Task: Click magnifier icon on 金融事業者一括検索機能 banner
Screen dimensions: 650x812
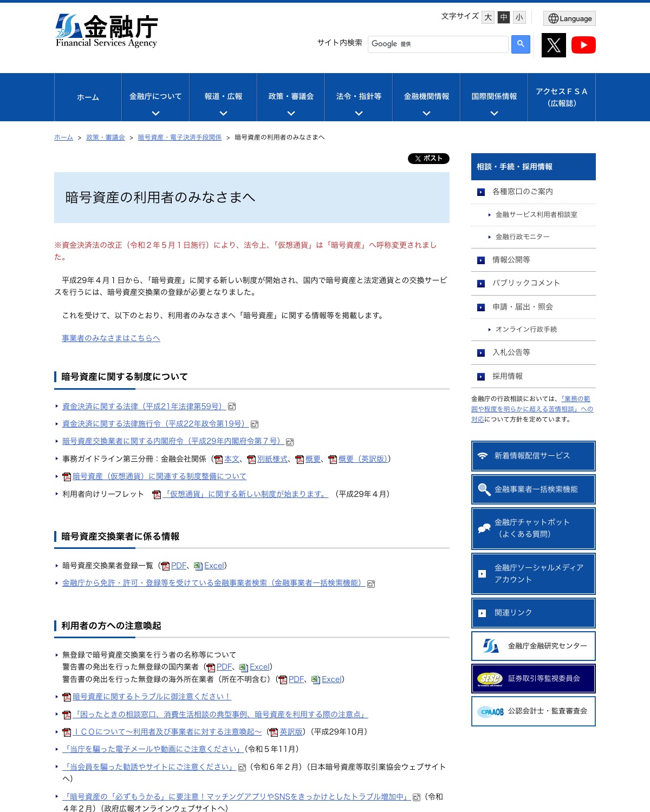Action: [484, 489]
